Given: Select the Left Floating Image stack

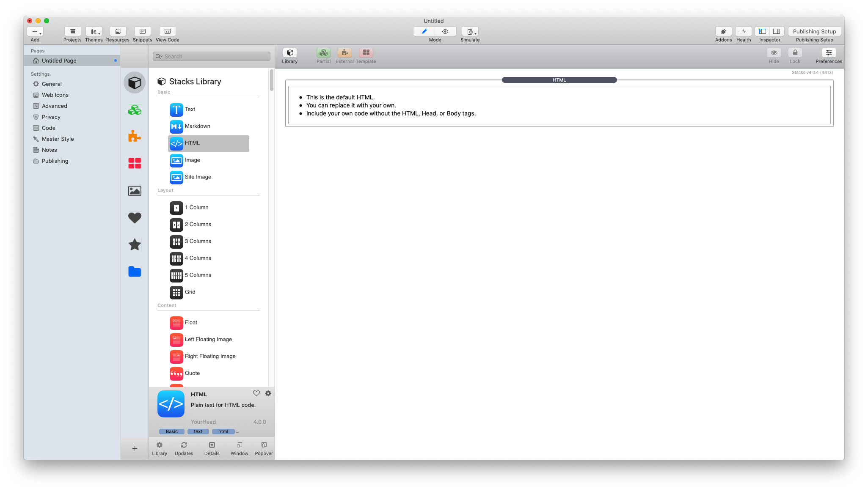Looking at the screenshot, I should tap(209, 340).
